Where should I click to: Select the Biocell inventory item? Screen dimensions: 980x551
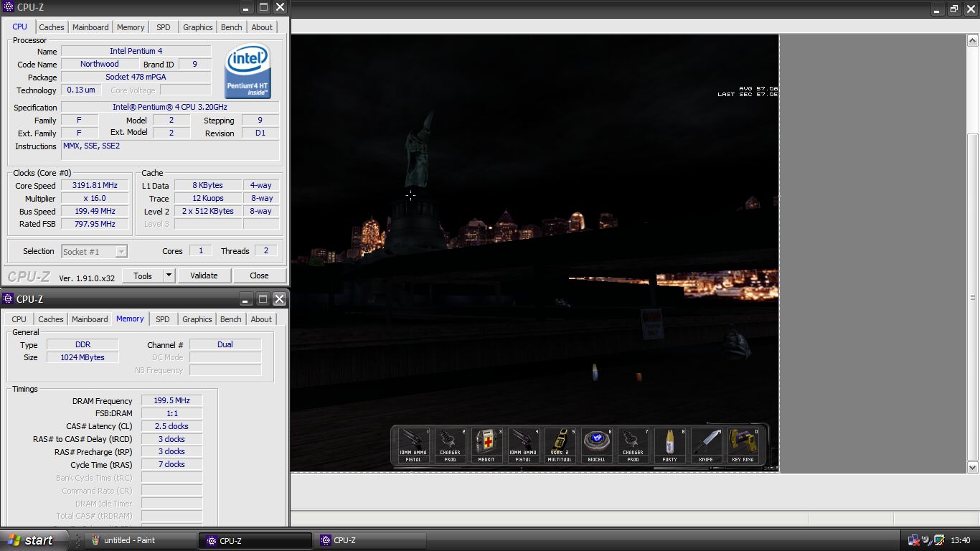tap(596, 446)
